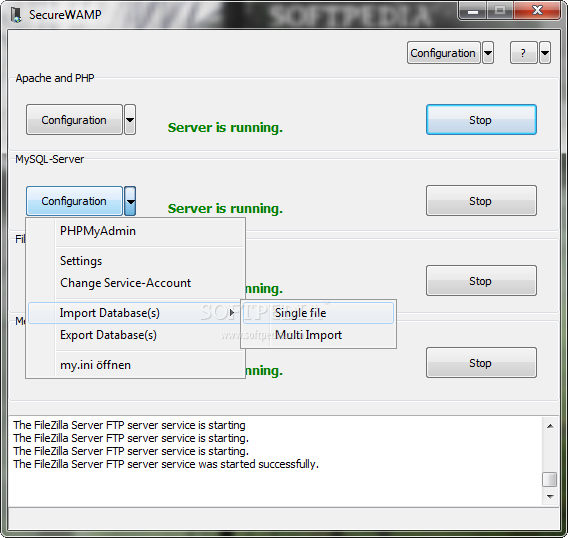
Task: Open Apache and PHP Configuration
Action: click(x=74, y=120)
